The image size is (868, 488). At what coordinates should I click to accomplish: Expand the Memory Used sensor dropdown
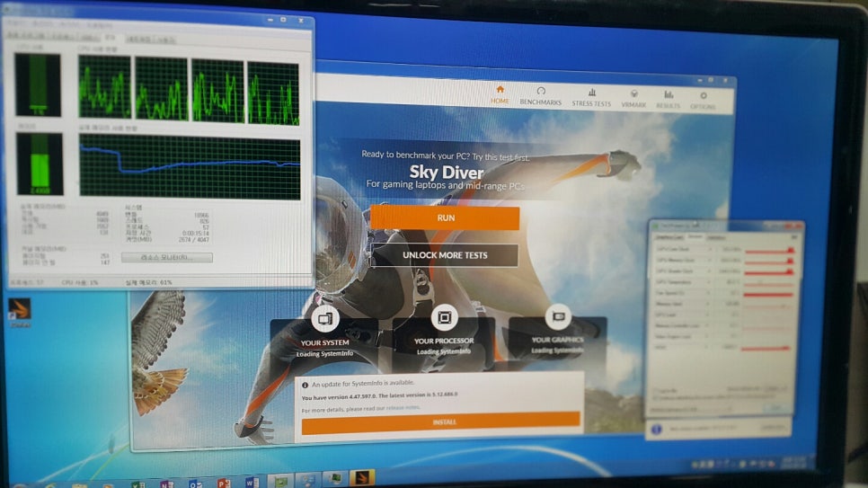[707, 304]
